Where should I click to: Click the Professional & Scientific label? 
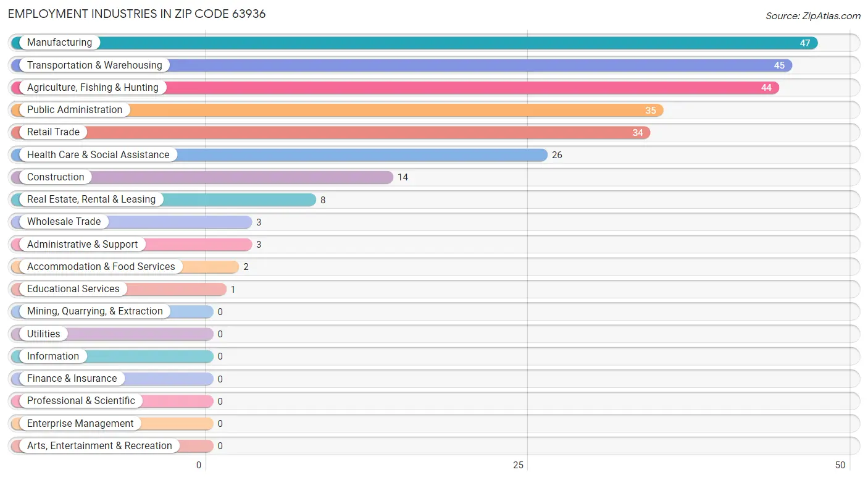click(x=81, y=401)
